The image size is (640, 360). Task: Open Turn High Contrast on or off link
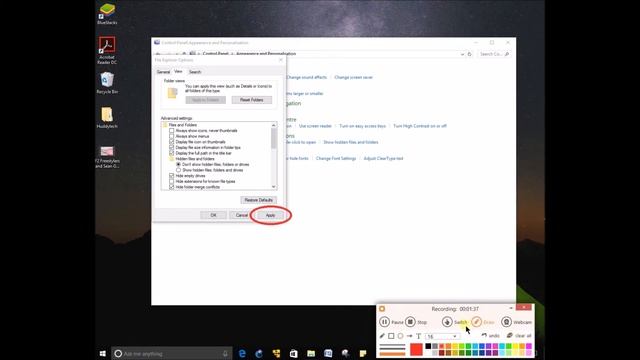420,126
